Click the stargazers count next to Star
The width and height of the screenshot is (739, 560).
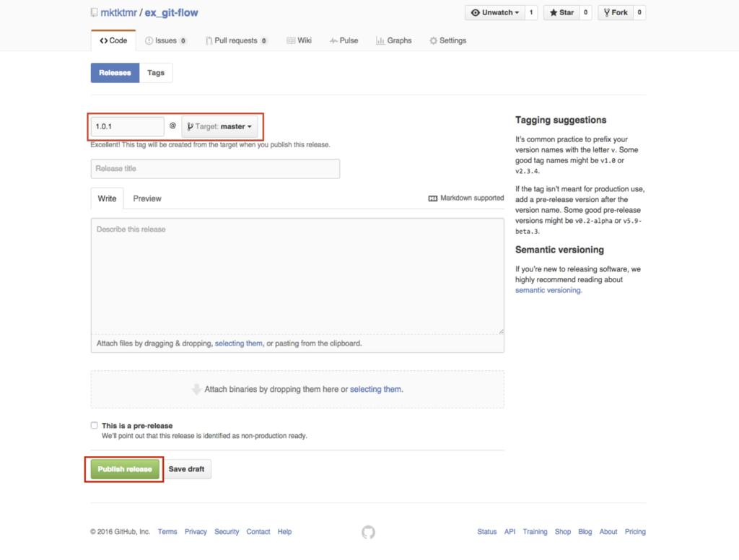[x=586, y=13]
